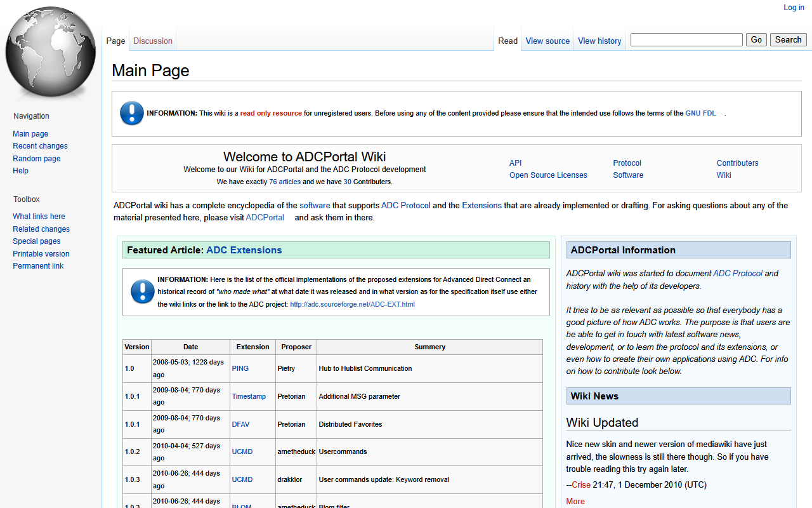Open Main page in navigation sidebar
Screen dimensions: 812x508
tap(30, 134)
